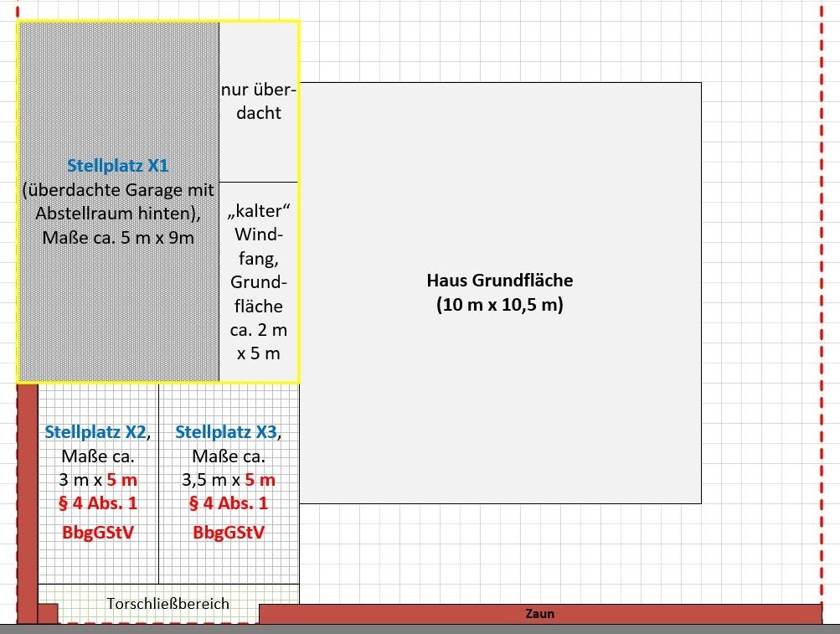Click the blue Stellplatz X1 heading

pos(117,166)
